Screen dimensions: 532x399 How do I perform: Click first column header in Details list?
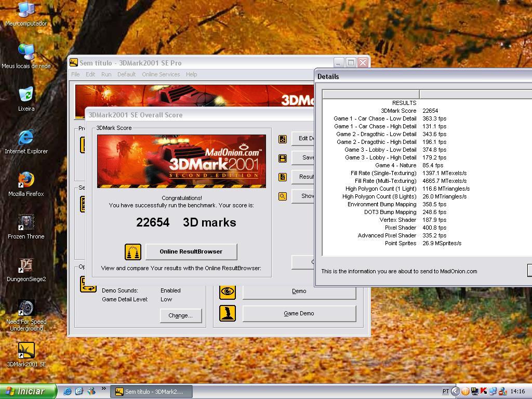tap(371, 94)
